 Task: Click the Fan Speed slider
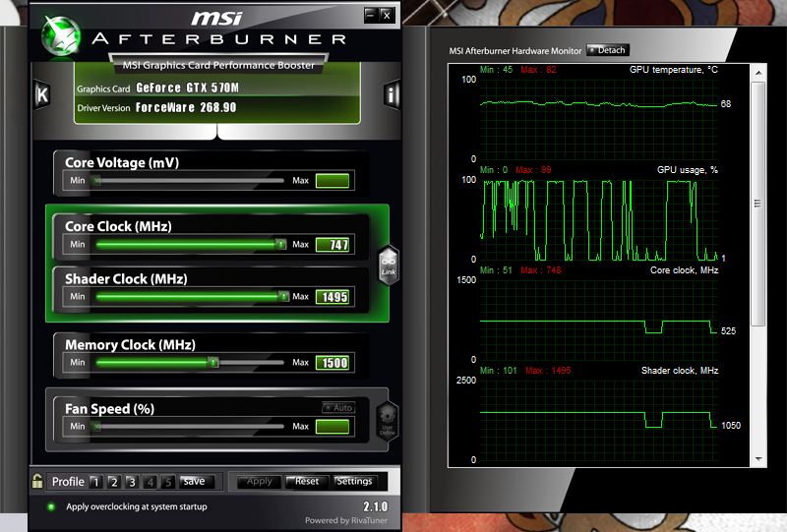click(x=189, y=427)
